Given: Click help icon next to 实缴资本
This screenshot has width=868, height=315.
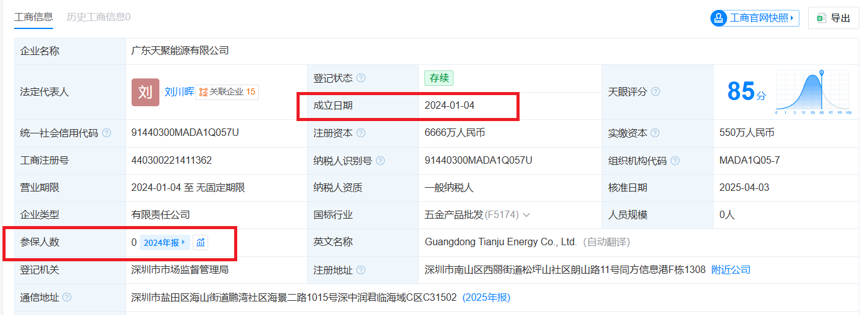Looking at the screenshot, I should 655,133.
